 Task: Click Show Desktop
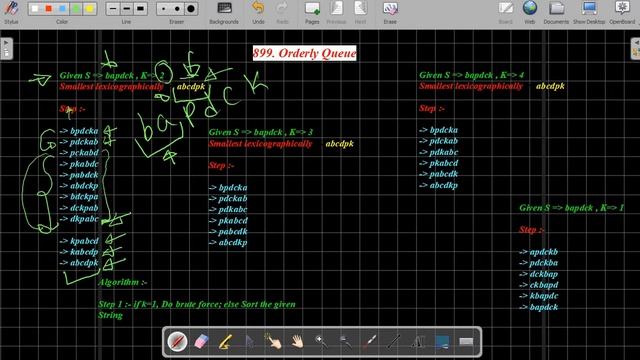(589, 12)
